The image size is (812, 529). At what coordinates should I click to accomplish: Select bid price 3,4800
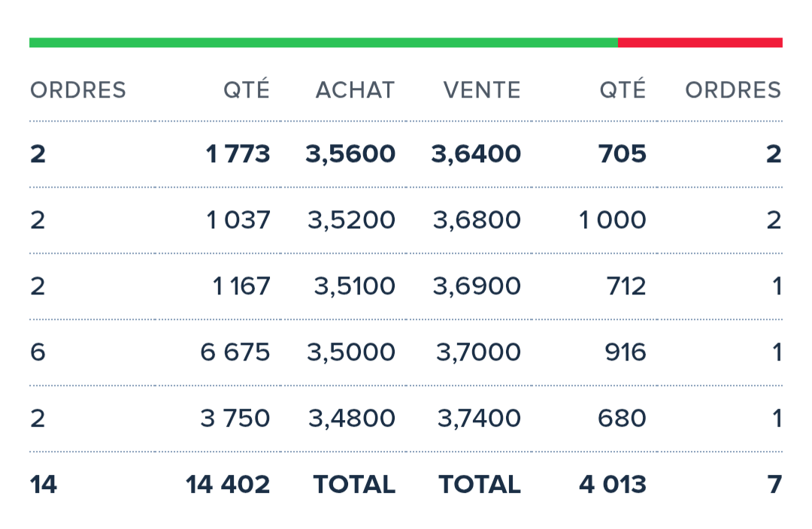click(x=352, y=419)
